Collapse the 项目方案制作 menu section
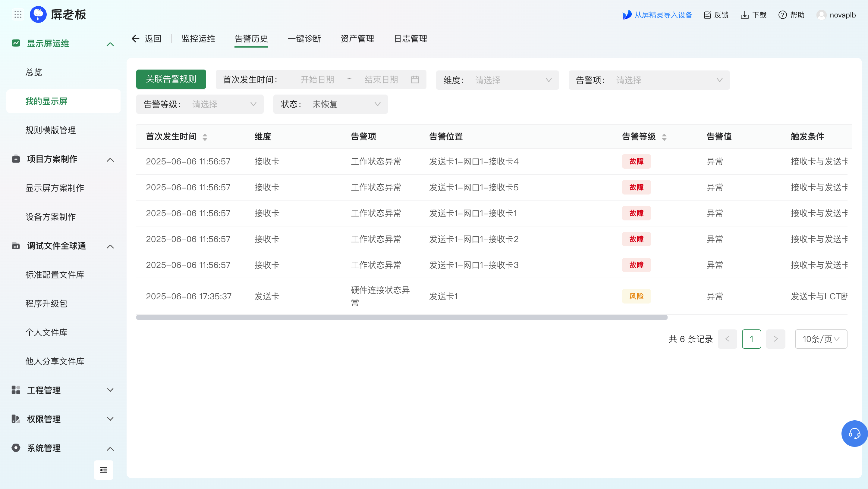 (110, 160)
